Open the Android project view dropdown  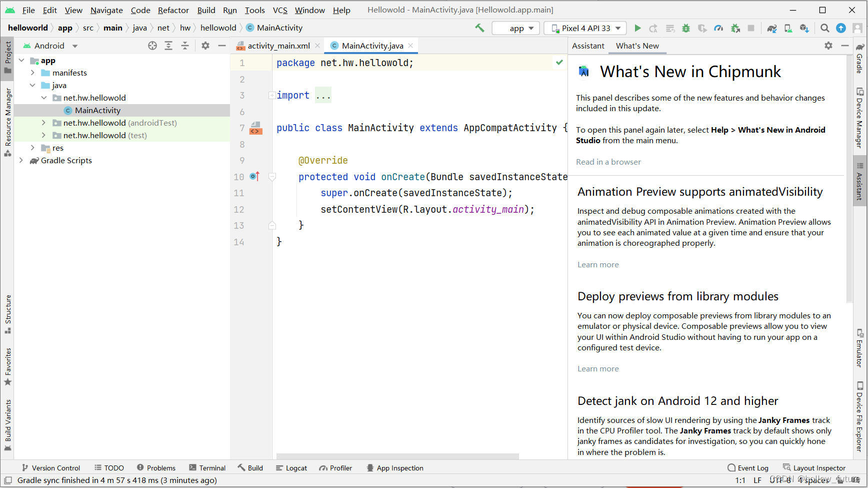pyautogui.click(x=50, y=46)
